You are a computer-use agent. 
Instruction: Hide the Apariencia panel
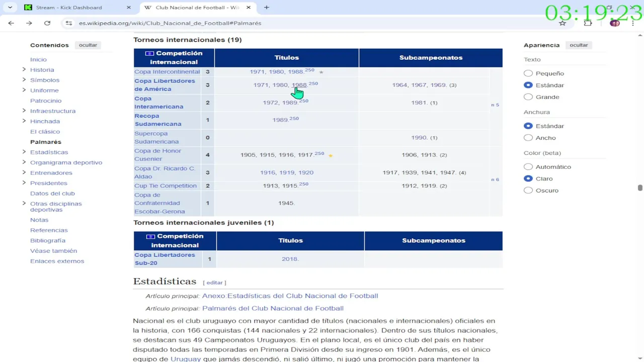coord(579,45)
